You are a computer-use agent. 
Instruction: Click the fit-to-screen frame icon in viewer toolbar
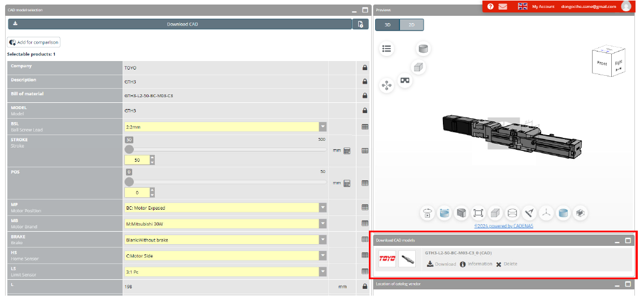(x=478, y=213)
